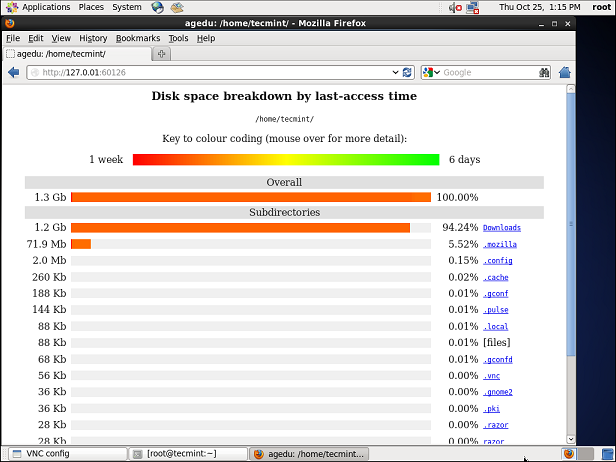Switch to root@tecmint terminal taskbar window
The width and height of the screenshot is (616, 462).
188,454
